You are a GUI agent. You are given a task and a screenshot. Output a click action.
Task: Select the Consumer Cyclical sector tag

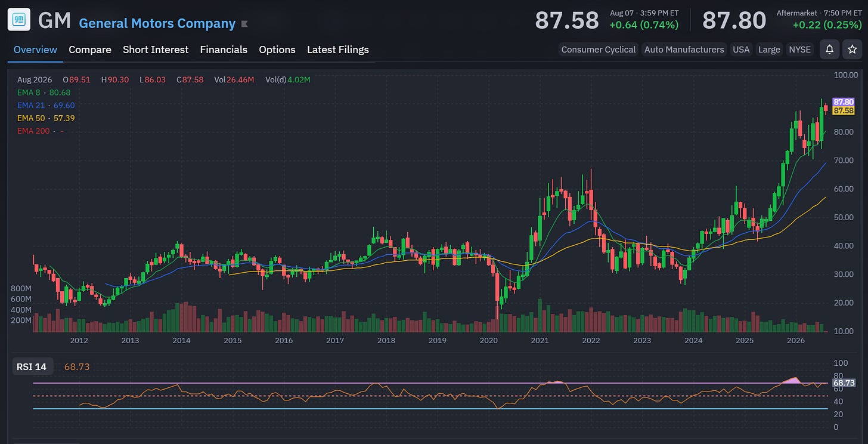[599, 50]
